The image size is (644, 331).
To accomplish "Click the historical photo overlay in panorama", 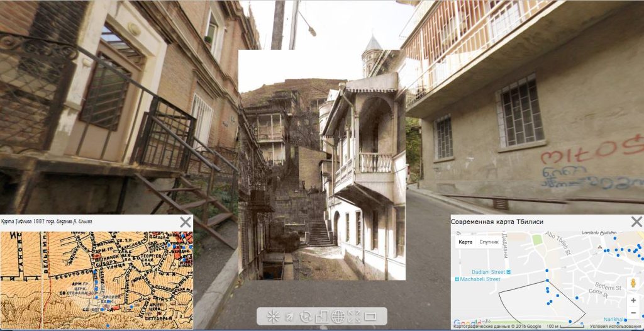I will coord(321,165).
